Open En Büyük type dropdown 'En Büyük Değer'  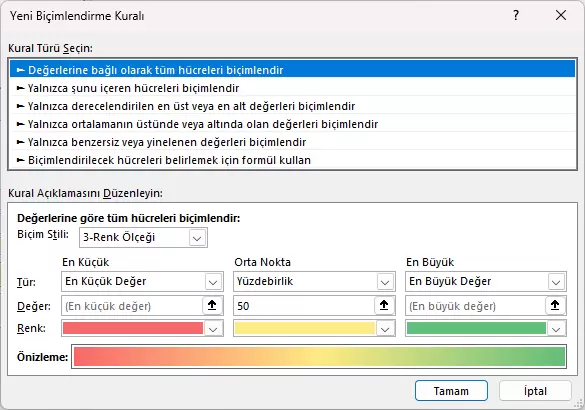486,281
